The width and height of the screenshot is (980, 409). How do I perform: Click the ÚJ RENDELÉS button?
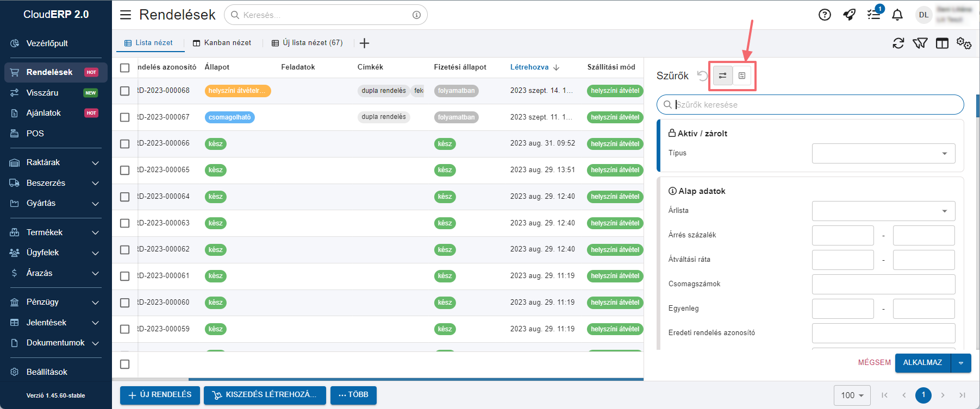click(160, 395)
